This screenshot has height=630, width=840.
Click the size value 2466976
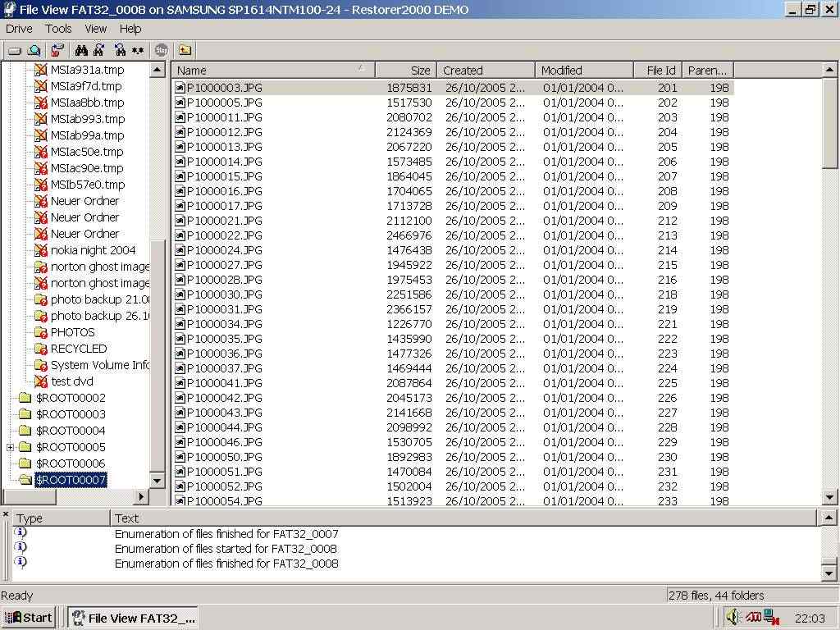[x=409, y=235]
